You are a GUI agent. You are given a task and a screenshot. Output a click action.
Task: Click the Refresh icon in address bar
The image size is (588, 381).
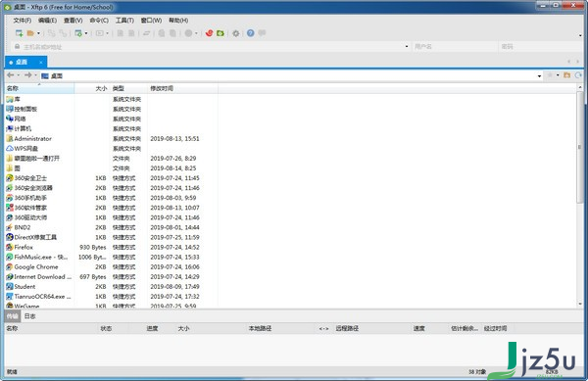(578, 75)
